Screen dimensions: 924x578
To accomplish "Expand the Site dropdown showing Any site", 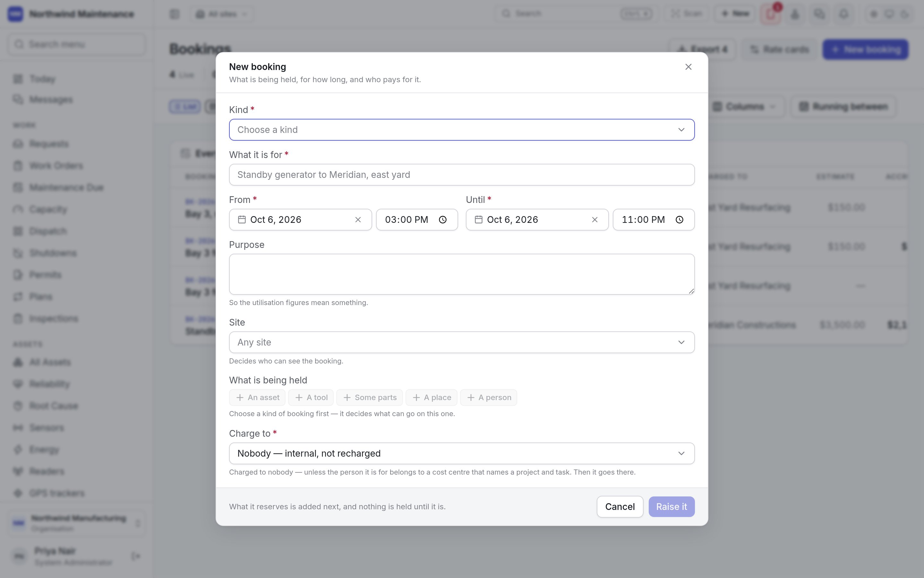I will point(462,342).
